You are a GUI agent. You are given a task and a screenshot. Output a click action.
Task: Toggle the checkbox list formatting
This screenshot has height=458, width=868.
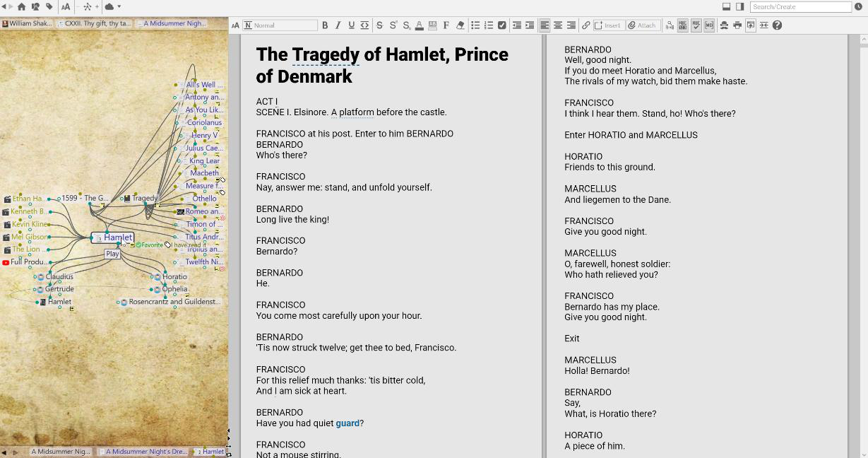click(x=501, y=25)
